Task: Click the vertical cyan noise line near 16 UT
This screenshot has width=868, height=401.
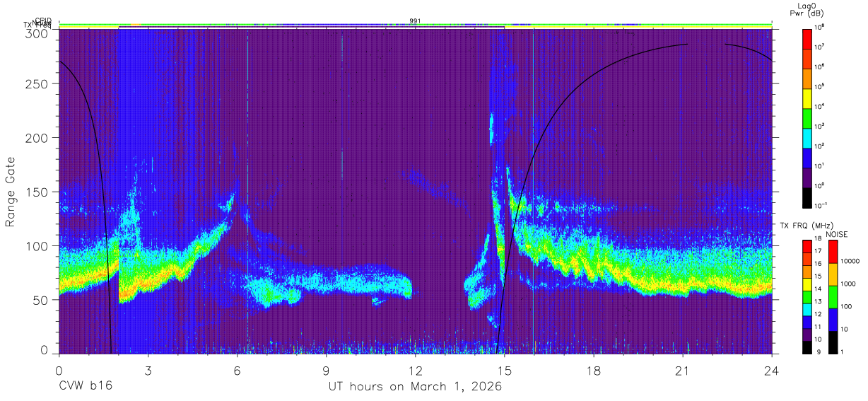Action: click(534, 191)
